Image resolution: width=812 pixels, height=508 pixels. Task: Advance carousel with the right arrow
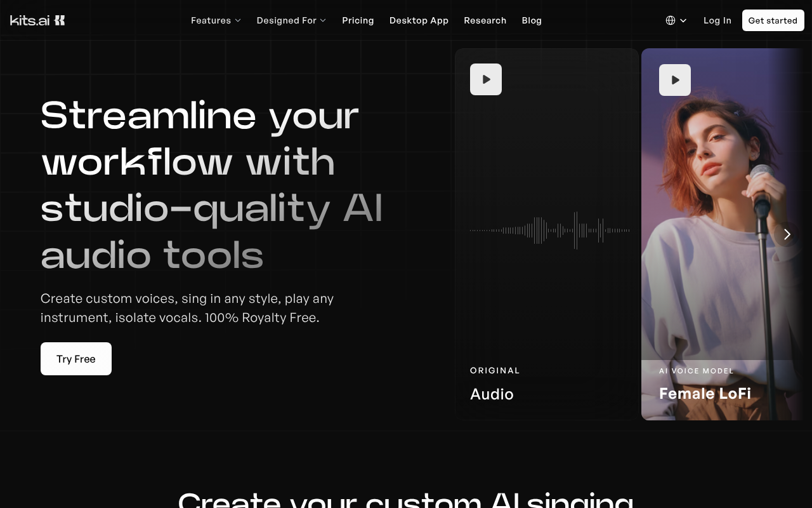coord(787,234)
